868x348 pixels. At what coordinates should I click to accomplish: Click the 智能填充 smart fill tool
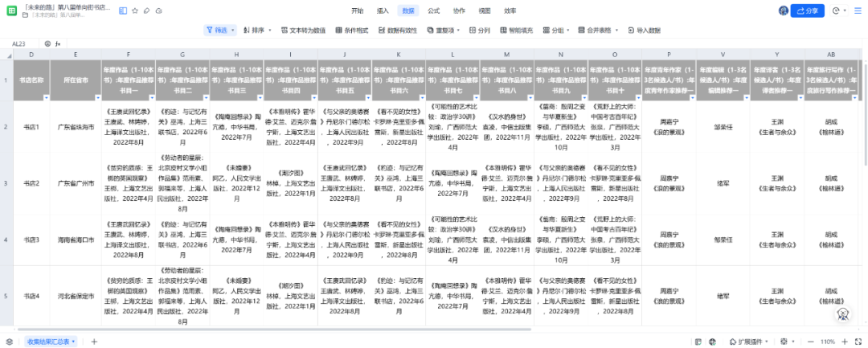(517, 30)
